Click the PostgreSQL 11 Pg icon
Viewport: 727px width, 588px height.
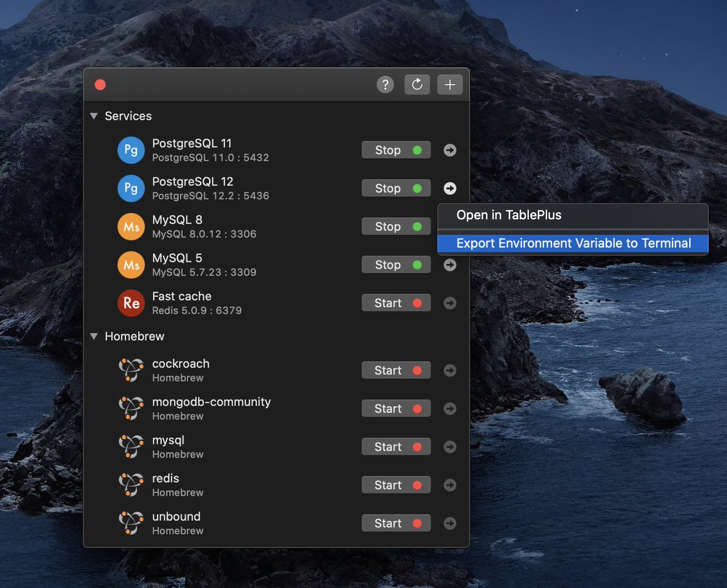click(x=131, y=150)
